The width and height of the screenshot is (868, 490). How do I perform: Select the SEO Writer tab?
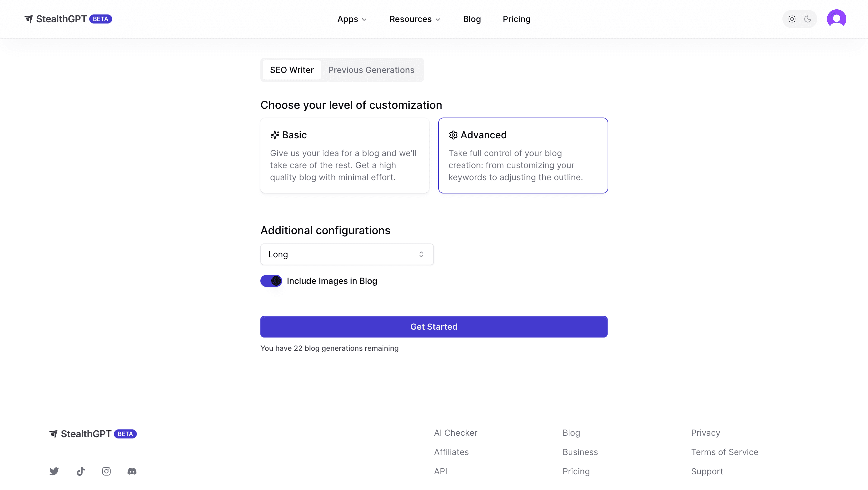coord(292,70)
